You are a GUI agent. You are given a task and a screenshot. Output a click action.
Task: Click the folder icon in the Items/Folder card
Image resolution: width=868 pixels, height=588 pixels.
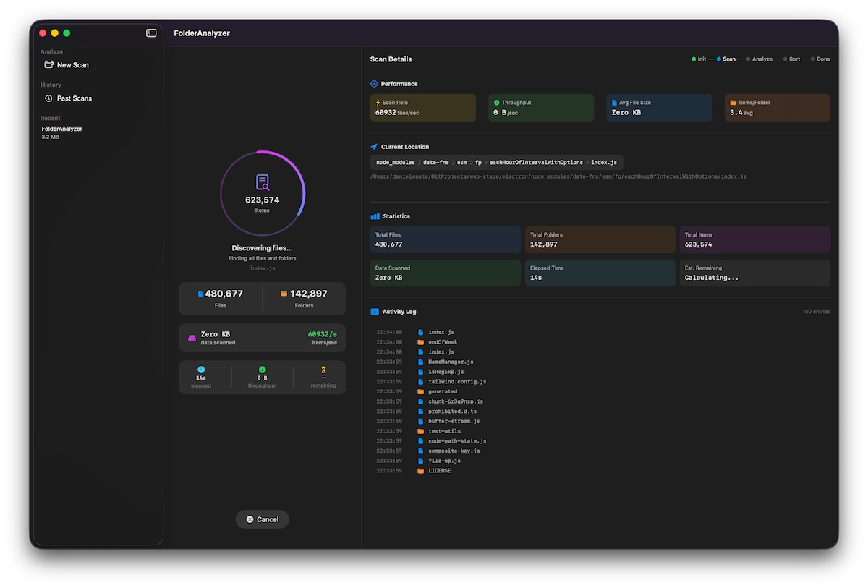(733, 103)
